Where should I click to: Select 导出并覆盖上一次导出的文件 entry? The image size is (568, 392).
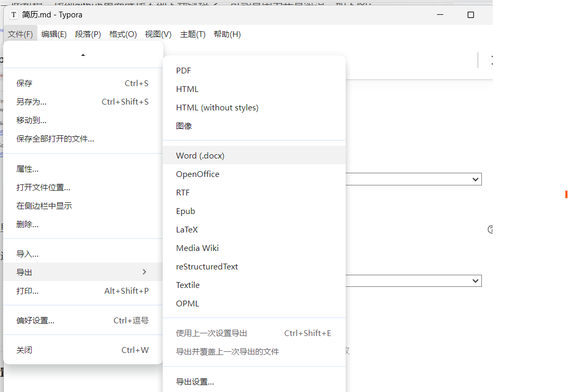tap(254, 352)
